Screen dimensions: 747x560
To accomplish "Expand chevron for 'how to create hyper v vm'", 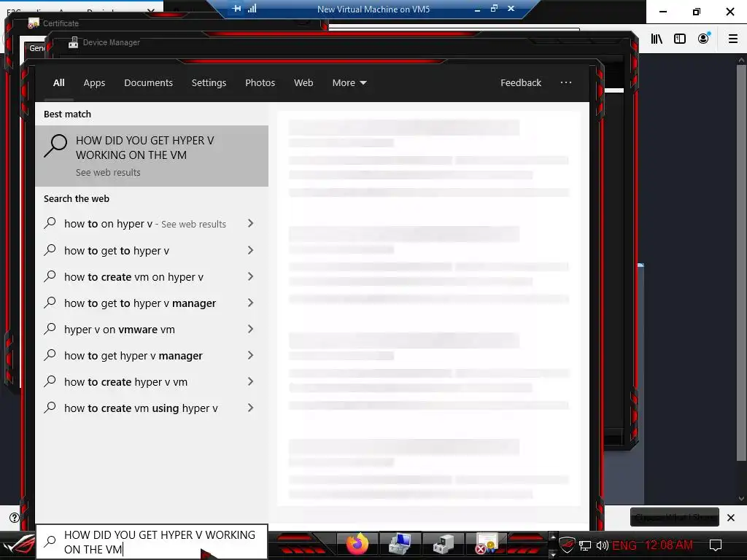I will click(251, 381).
